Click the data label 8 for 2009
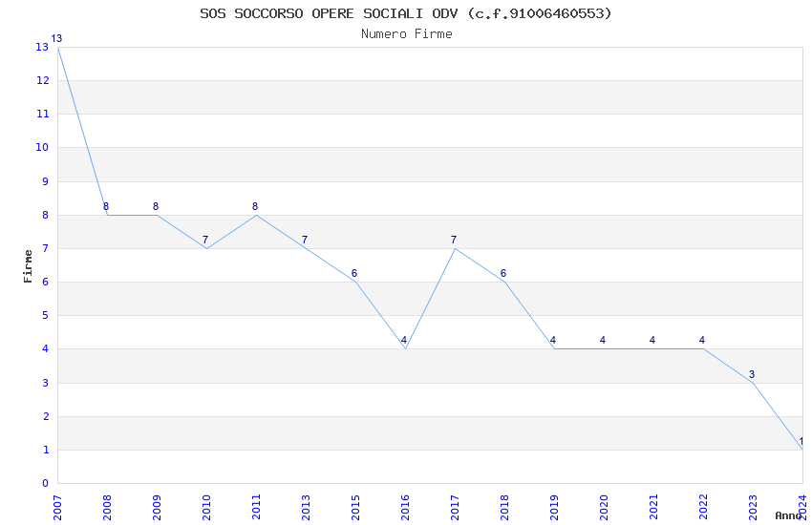Image resolution: width=812 pixels, height=525 pixels. 156,206
